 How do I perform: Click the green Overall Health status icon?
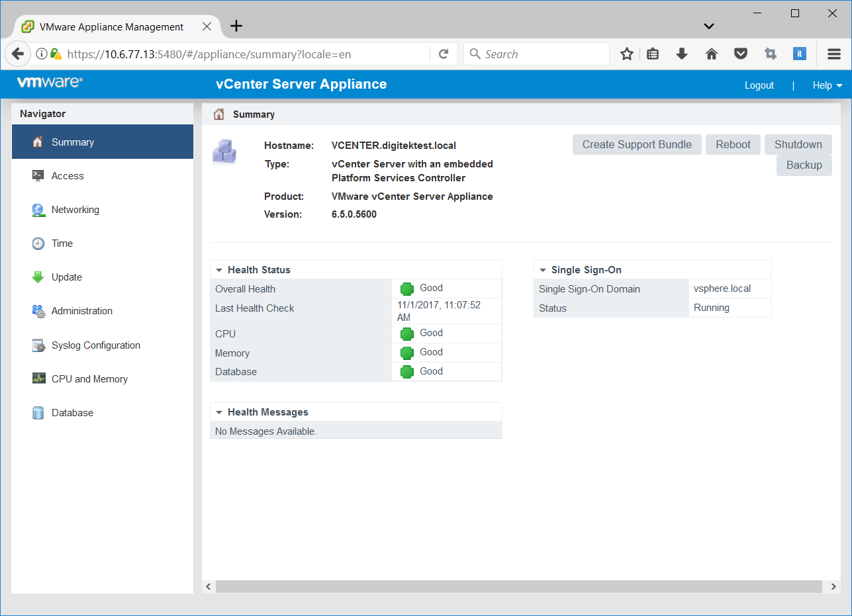click(407, 288)
